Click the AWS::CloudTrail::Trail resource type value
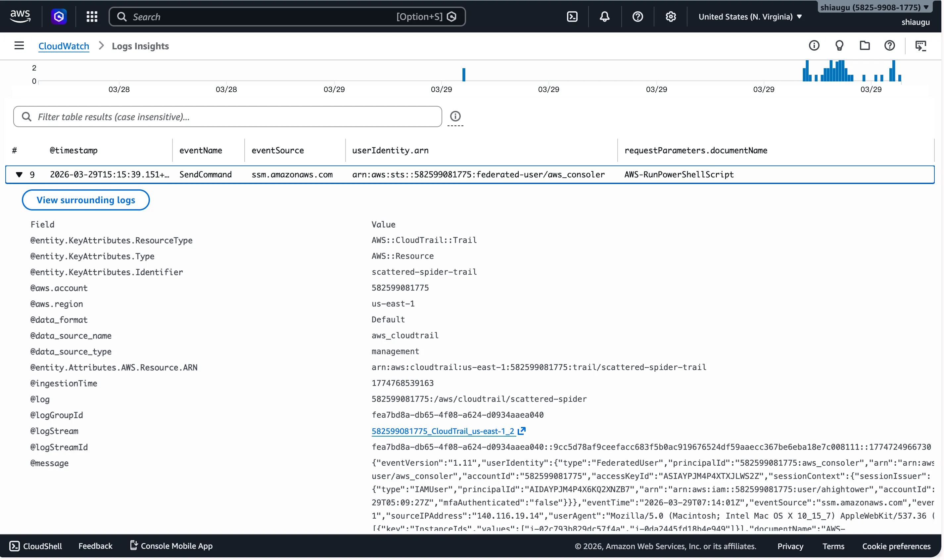Viewport: 944px width, 560px height. 424,240
